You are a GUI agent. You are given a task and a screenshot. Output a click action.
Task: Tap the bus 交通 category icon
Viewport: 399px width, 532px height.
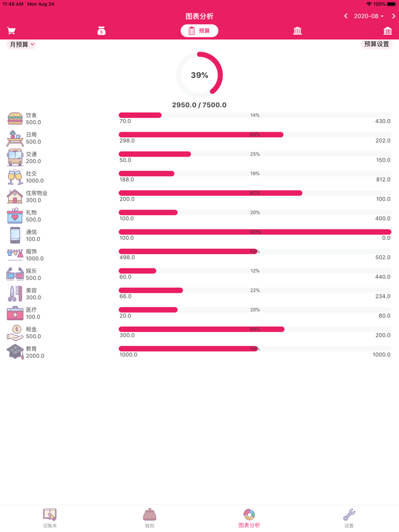point(15,157)
